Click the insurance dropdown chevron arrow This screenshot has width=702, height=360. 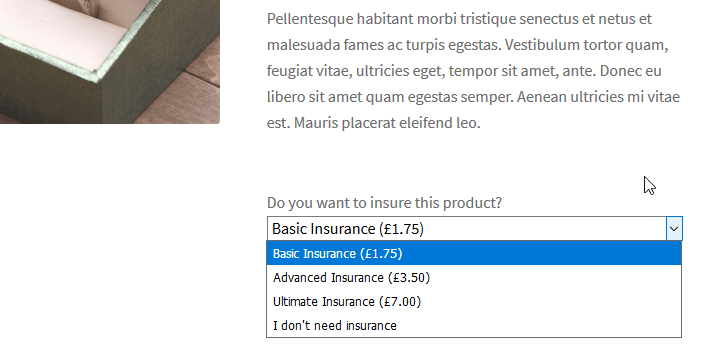tap(674, 229)
